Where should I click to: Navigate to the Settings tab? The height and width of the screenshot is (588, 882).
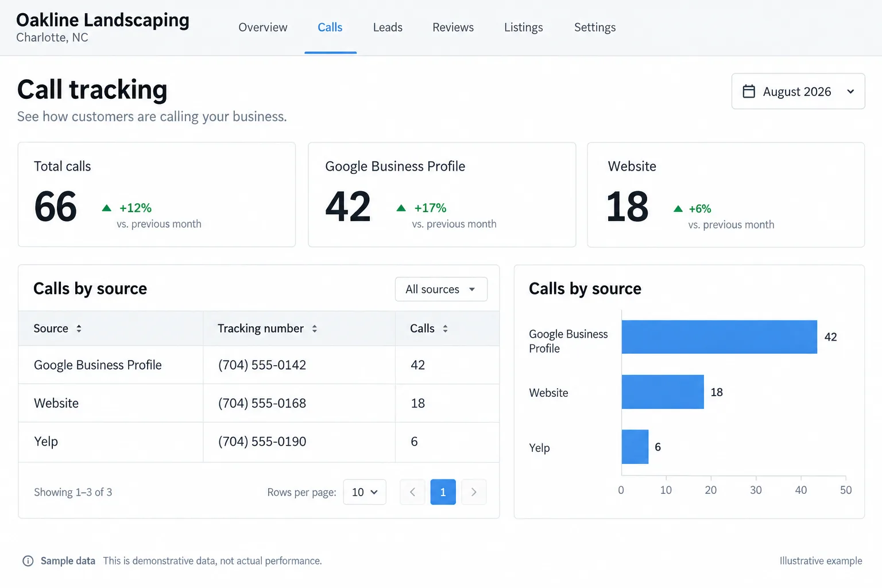(595, 28)
